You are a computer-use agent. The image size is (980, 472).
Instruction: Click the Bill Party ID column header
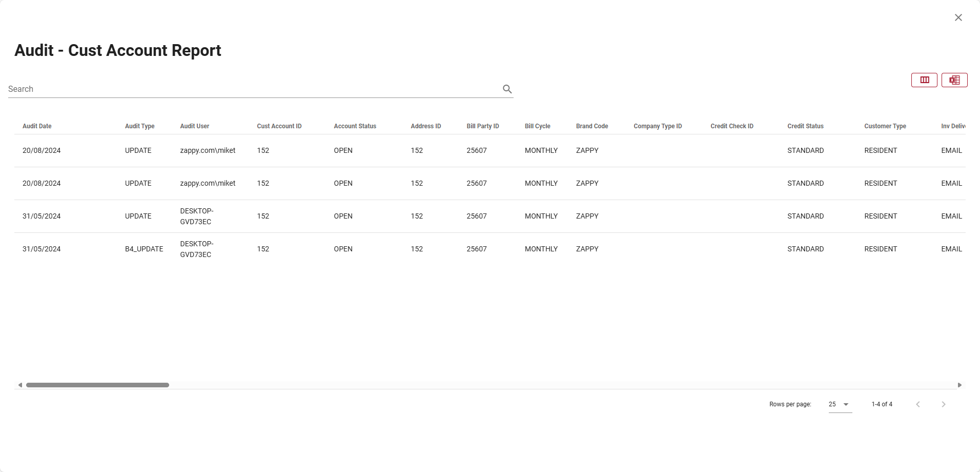(482, 126)
